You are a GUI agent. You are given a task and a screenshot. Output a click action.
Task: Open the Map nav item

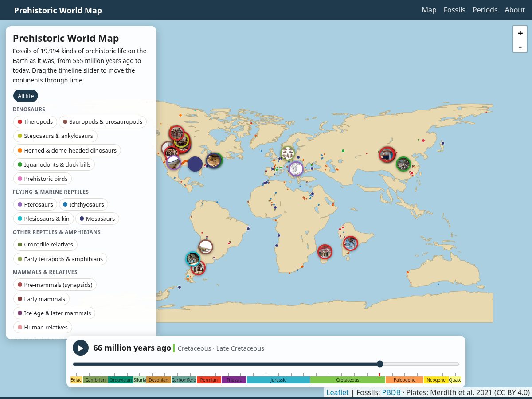tap(429, 10)
